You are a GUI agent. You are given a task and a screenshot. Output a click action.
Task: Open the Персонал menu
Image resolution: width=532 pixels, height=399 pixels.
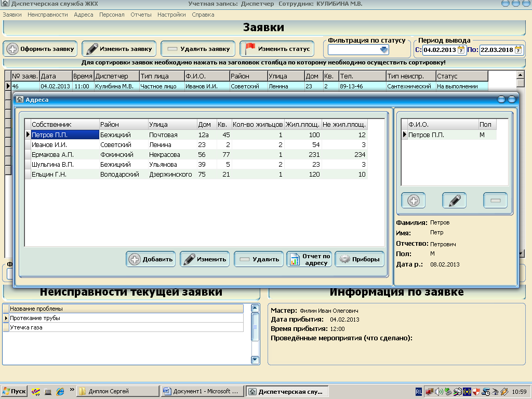click(x=112, y=15)
